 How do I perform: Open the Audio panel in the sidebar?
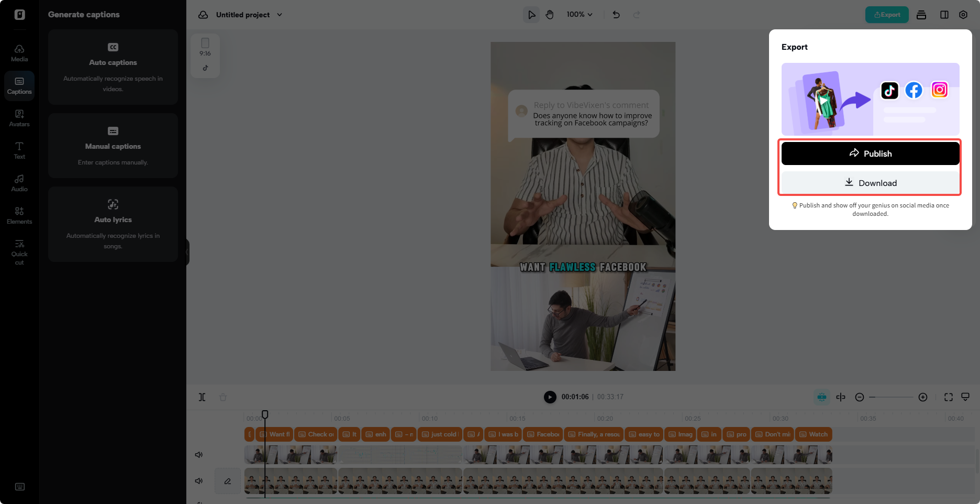pyautogui.click(x=19, y=183)
